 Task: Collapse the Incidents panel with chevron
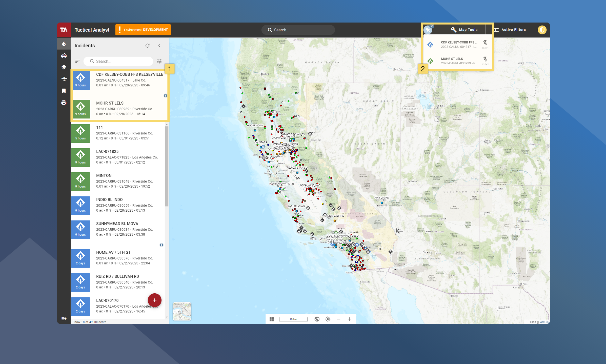[x=159, y=46]
